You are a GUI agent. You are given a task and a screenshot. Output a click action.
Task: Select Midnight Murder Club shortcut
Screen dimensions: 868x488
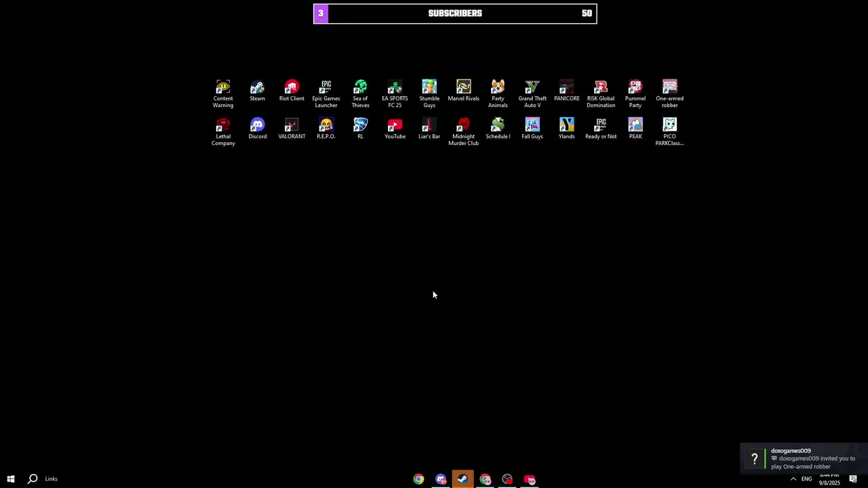(x=464, y=131)
